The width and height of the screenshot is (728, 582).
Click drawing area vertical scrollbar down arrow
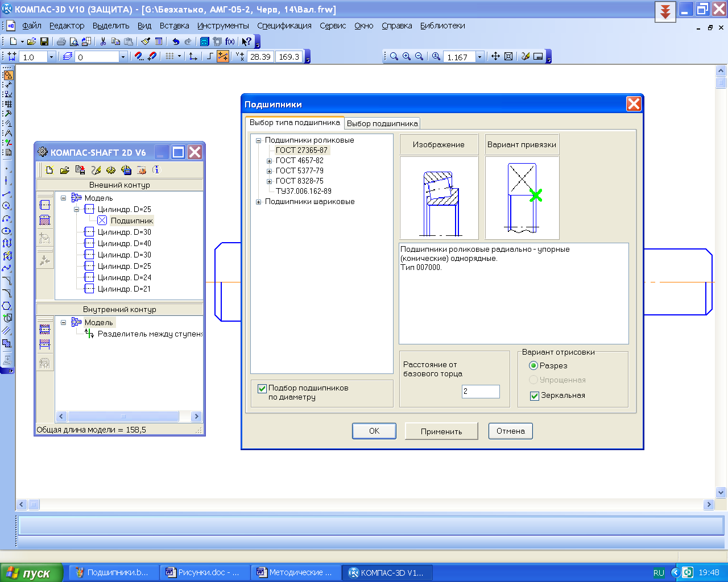click(x=721, y=493)
